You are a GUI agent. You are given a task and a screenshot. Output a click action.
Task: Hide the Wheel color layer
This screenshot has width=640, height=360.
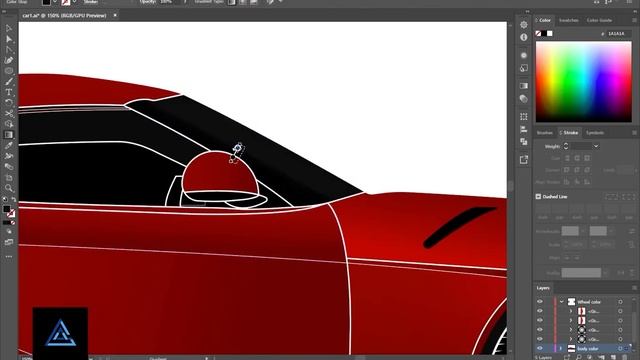[540, 302]
